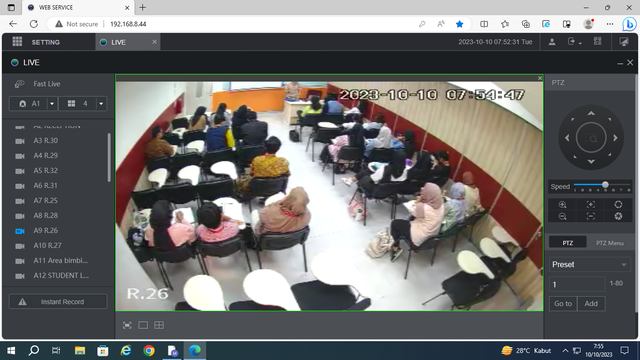Open camera A3 R.30
Viewport: 640px width, 360px height.
(x=45, y=140)
